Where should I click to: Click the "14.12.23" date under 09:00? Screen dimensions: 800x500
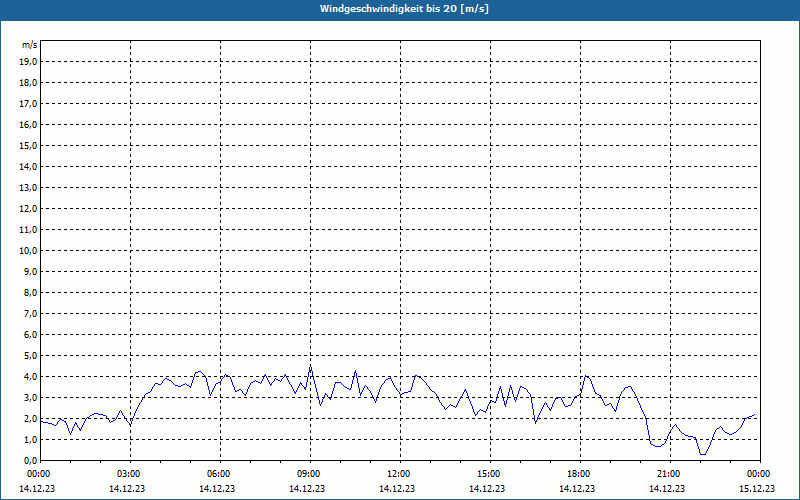click(307, 488)
